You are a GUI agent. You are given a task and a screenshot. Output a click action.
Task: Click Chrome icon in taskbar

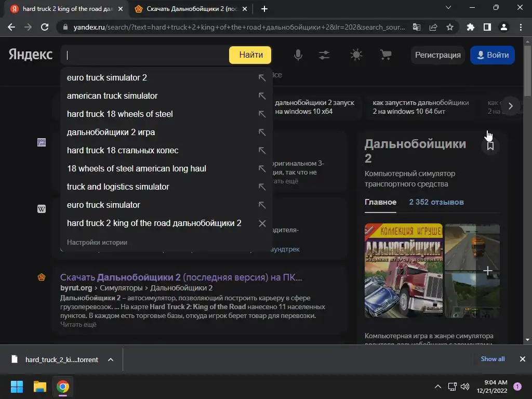pos(63,387)
